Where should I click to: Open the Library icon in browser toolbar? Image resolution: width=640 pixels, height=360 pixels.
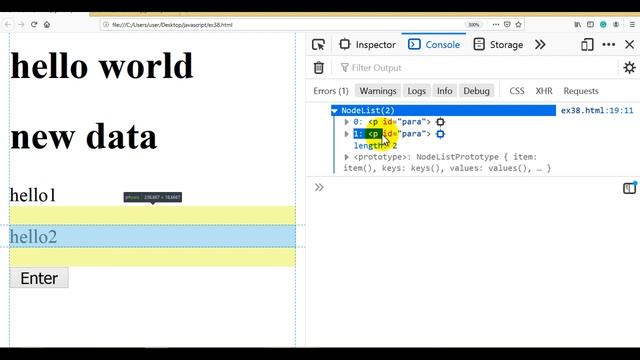tap(578, 24)
